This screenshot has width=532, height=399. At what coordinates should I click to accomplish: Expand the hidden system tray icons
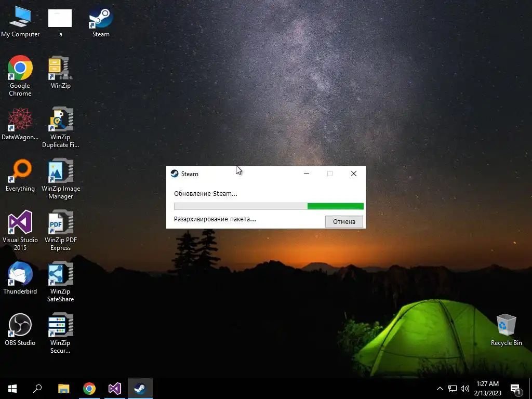point(440,389)
